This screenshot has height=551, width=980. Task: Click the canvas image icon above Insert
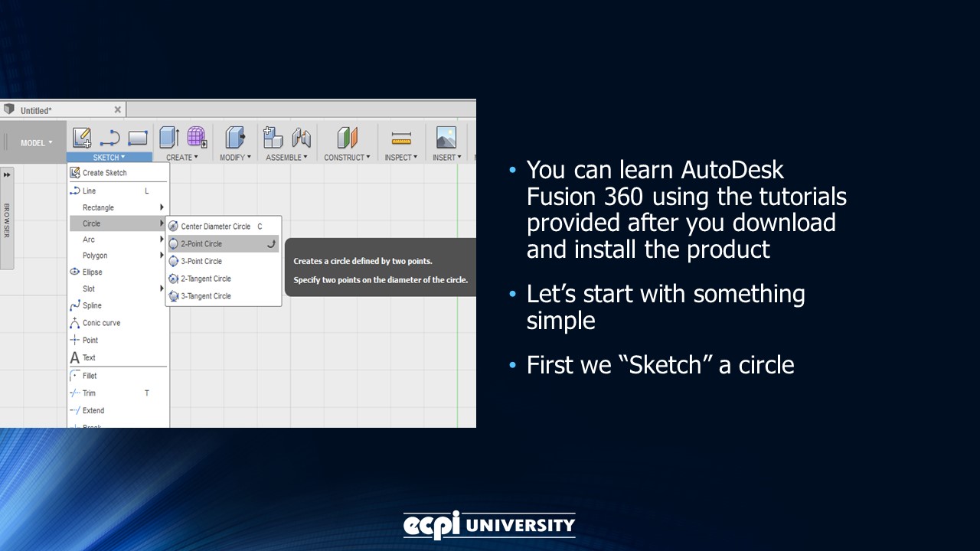[x=446, y=138]
